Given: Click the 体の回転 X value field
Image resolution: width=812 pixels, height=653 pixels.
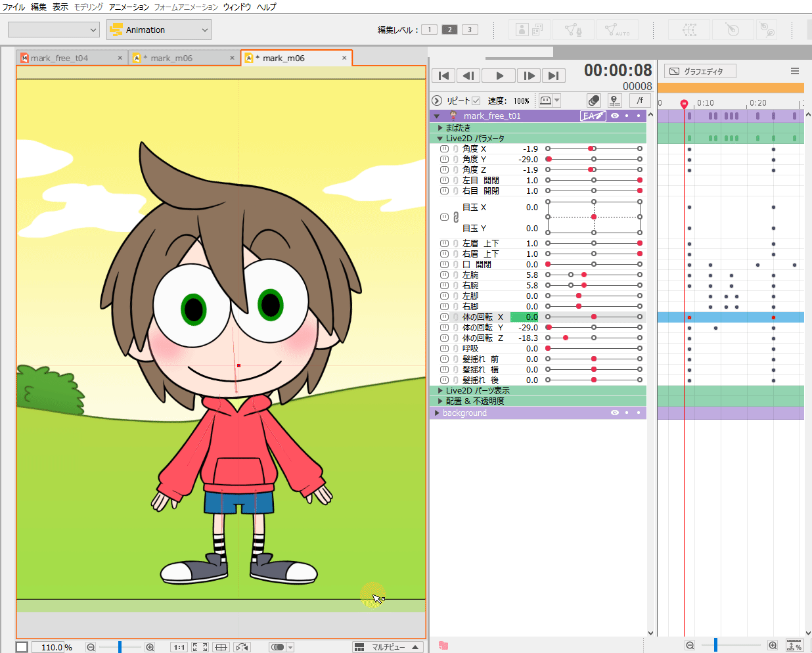Looking at the screenshot, I should click(525, 317).
